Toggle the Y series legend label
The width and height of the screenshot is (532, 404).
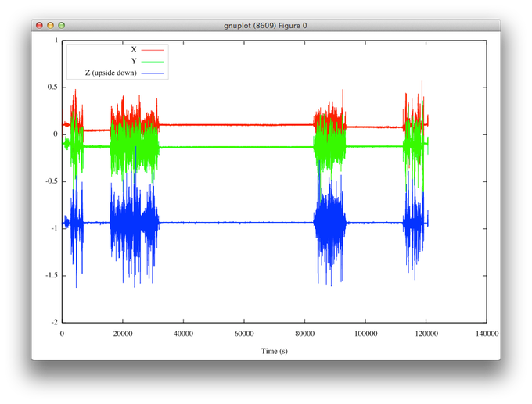pyautogui.click(x=134, y=60)
